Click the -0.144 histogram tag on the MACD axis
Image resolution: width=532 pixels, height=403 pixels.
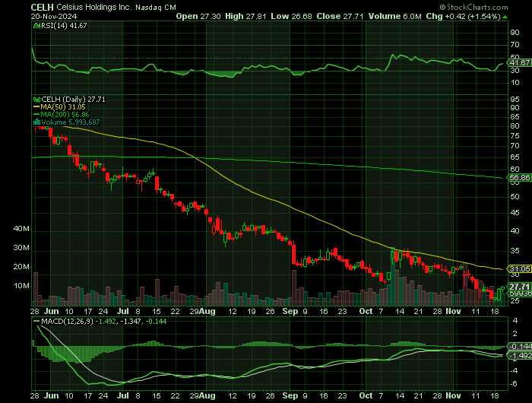(519, 346)
